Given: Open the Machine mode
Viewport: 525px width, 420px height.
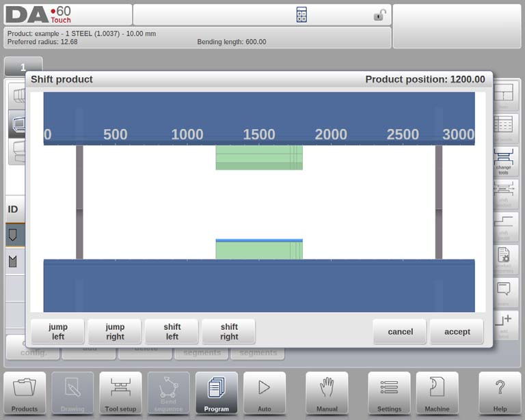Looking at the screenshot, I should (437, 393).
